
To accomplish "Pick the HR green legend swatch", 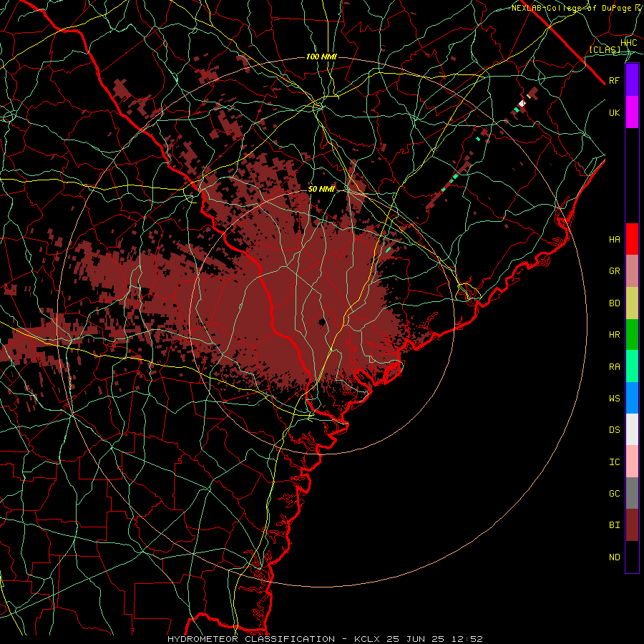I will (632, 335).
